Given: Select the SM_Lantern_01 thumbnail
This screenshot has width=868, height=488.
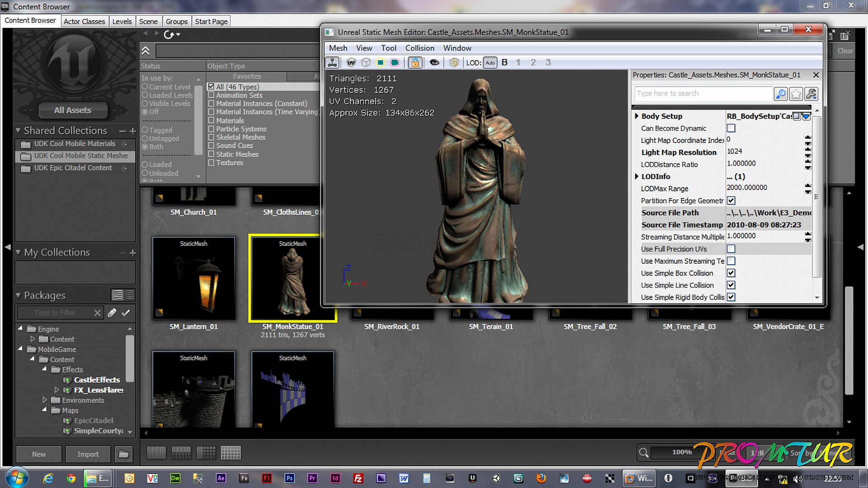Looking at the screenshot, I should click(193, 278).
